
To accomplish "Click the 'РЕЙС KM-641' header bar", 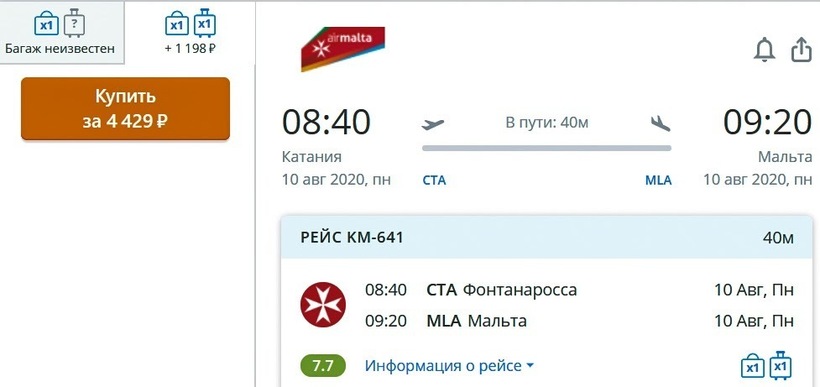I will (x=546, y=237).
